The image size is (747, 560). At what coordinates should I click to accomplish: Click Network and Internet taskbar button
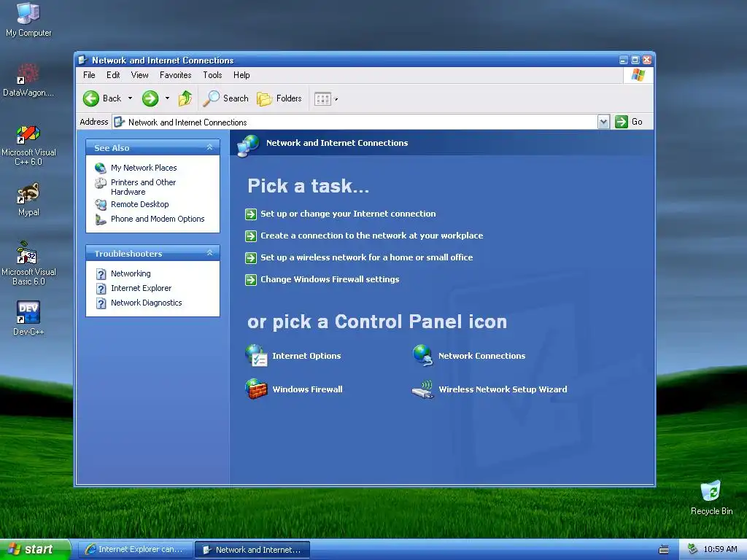click(252, 550)
